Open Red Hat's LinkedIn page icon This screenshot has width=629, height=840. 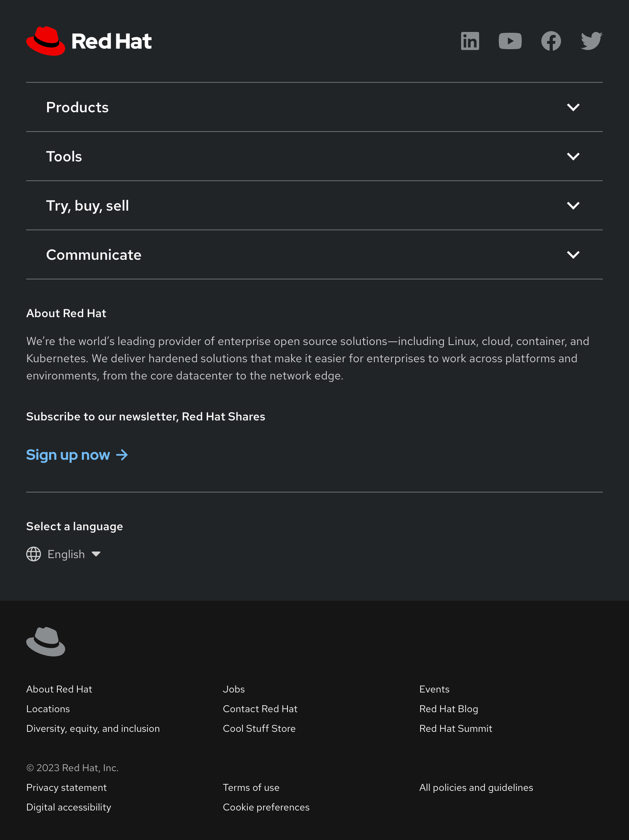tap(470, 41)
